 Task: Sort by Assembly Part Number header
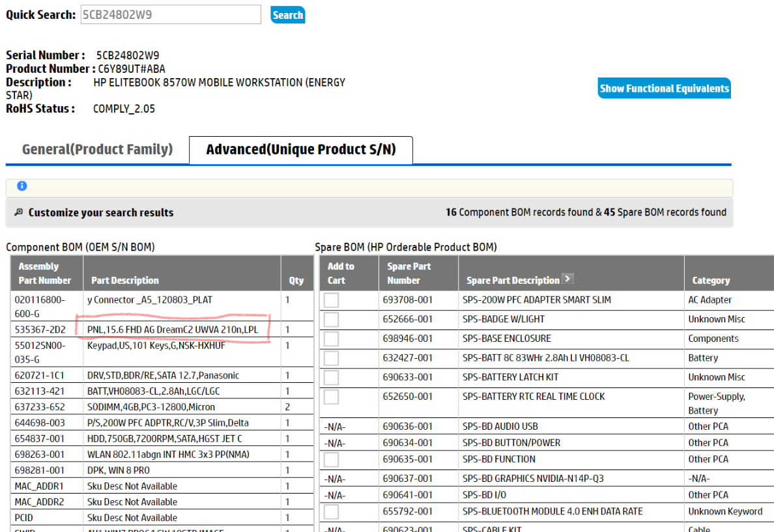click(x=44, y=273)
